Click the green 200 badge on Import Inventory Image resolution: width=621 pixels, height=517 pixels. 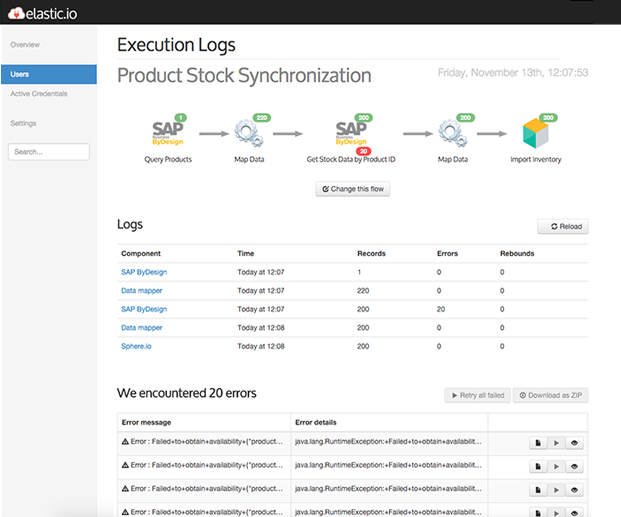[548, 118]
